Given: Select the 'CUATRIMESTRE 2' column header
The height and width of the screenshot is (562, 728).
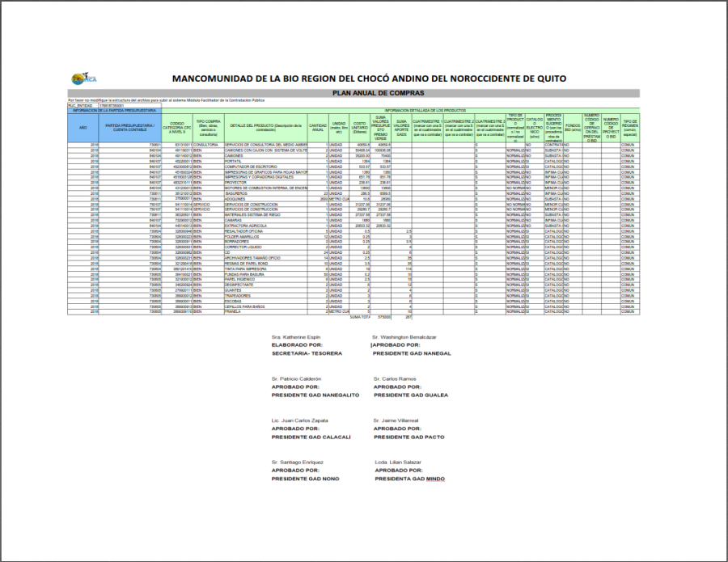Looking at the screenshot, I should coord(459,128).
